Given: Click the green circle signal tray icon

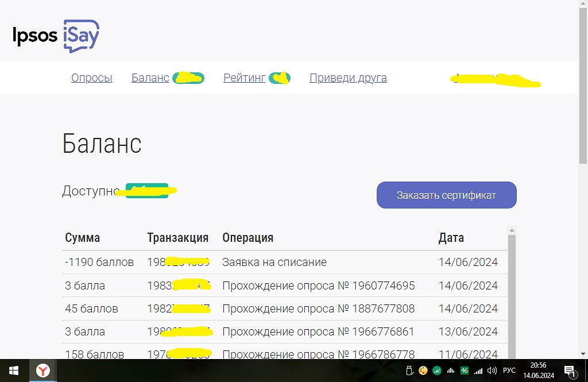Looking at the screenshot, I should (x=436, y=371).
